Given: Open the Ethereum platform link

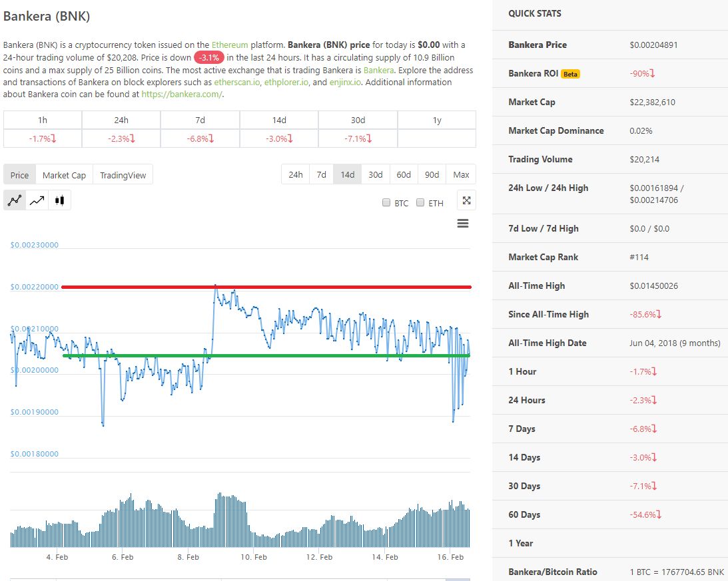Looking at the screenshot, I should (x=230, y=45).
